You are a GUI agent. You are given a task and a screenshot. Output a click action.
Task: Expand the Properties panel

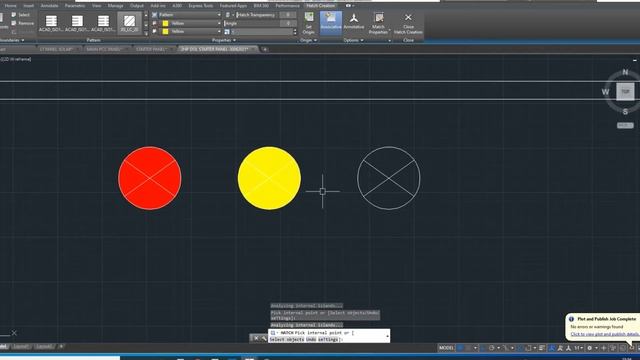(x=224, y=40)
